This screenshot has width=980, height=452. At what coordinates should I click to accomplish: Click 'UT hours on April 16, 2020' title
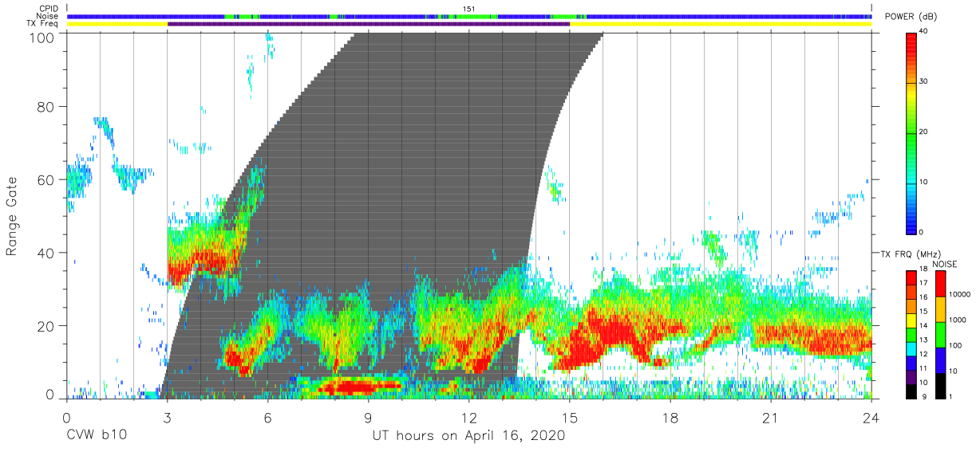point(468,436)
